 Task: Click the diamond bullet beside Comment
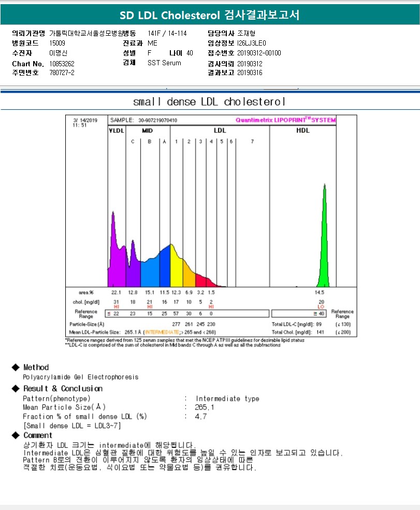(16, 435)
